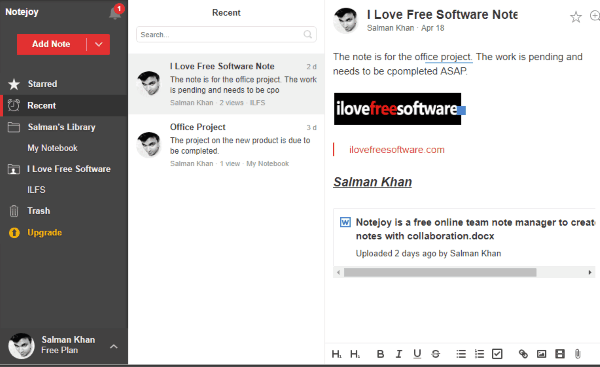Insert a hyperlink
This screenshot has width=600, height=367.
tap(523, 354)
